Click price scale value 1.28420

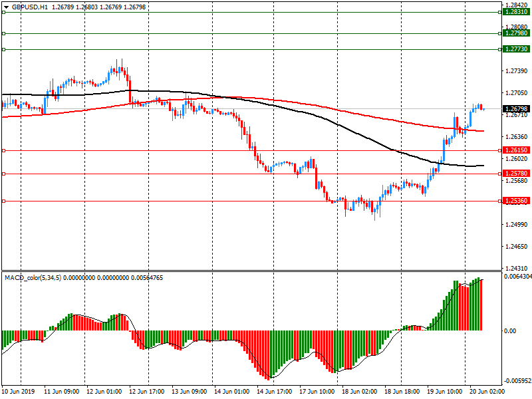517,5
